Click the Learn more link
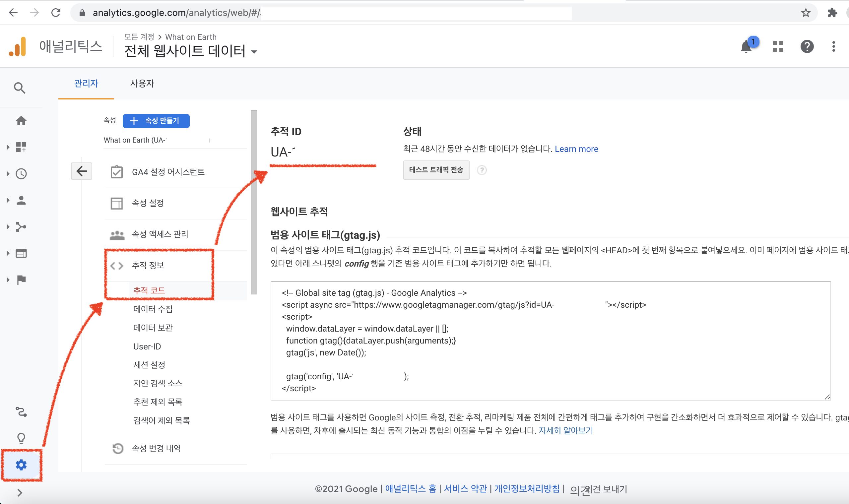Image resolution: width=849 pixels, height=504 pixels. tap(576, 149)
